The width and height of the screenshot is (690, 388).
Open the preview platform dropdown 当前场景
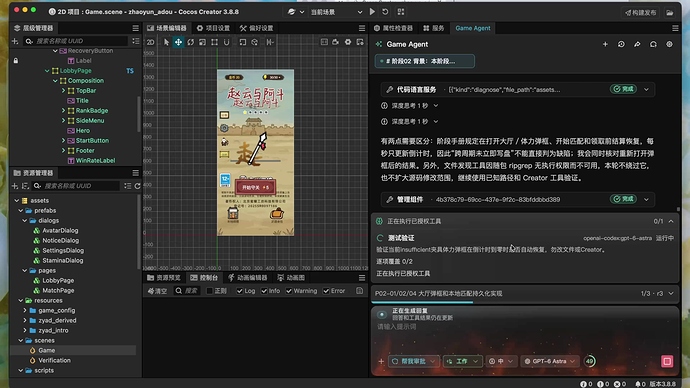(x=336, y=12)
